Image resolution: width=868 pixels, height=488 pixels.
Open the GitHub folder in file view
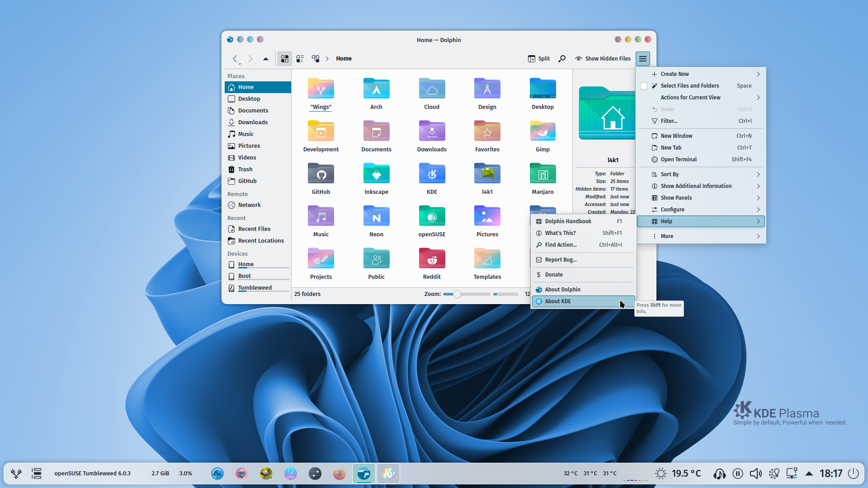point(321,174)
